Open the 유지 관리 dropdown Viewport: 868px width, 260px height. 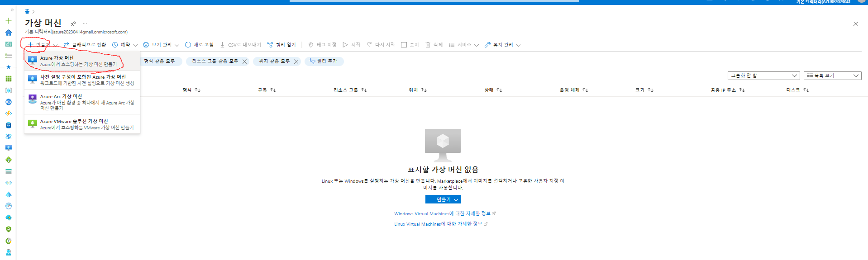[x=502, y=45]
